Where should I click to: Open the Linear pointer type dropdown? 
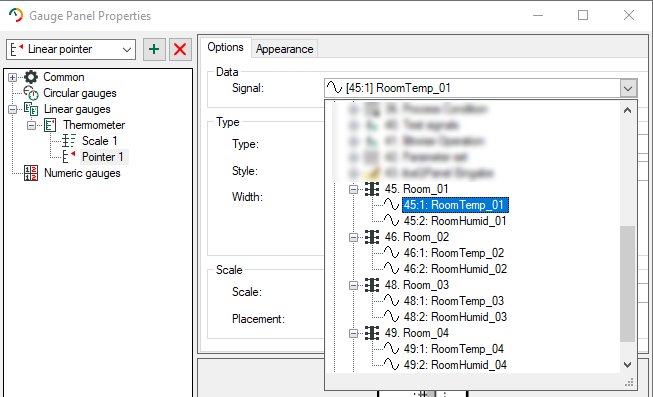click(x=71, y=50)
